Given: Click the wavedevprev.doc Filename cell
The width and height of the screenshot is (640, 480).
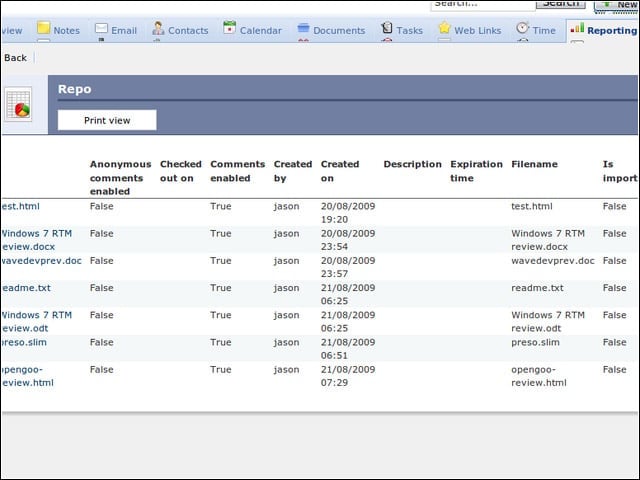Looking at the screenshot, I should coord(553,261).
